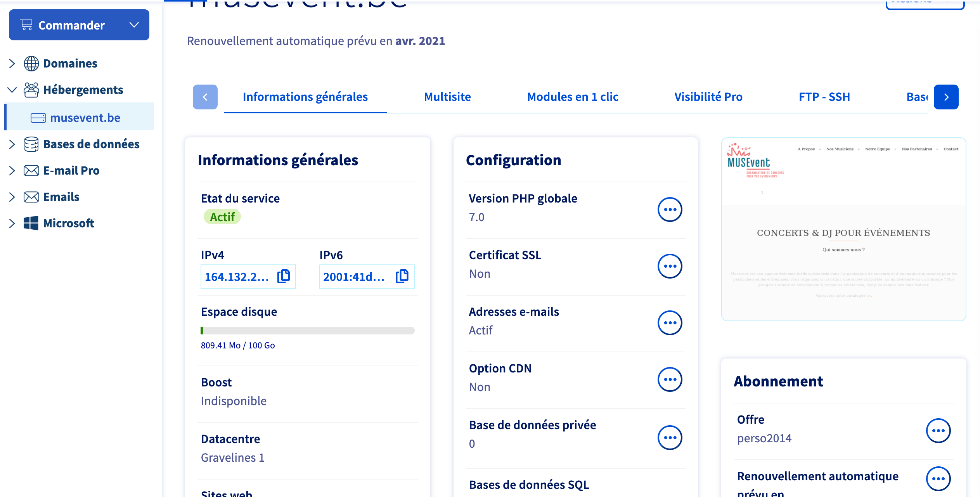Copy the IPv4 address icon
Screen dimensions: 980x497
tap(284, 276)
